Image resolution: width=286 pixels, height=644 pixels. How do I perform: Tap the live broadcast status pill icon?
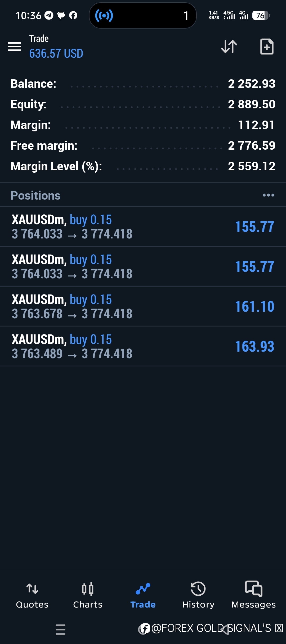click(104, 16)
